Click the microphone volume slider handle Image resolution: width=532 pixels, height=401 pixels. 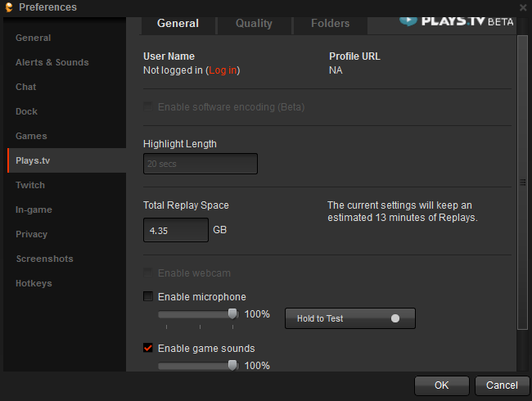232,313
